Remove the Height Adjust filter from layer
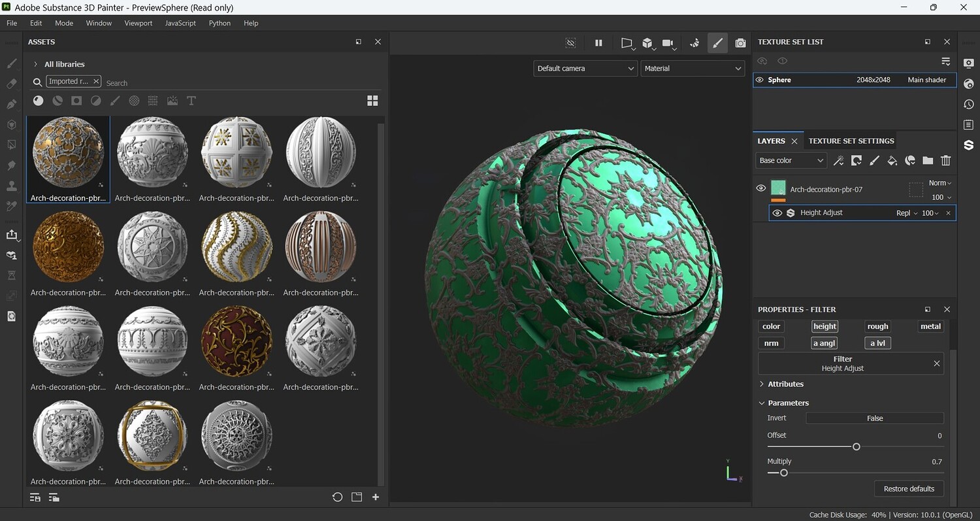The image size is (980, 521). click(x=948, y=213)
